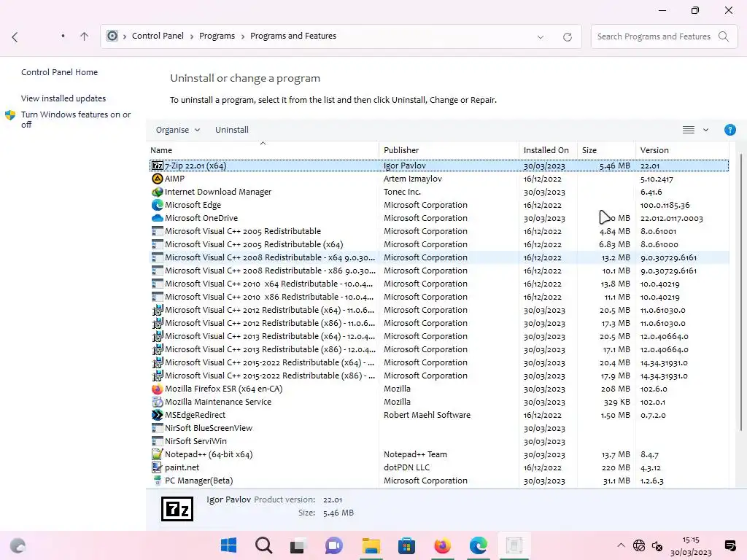747x560 pixels.
Task: Click version 100.0.1185.36 cell
Action: pos(665,205)
